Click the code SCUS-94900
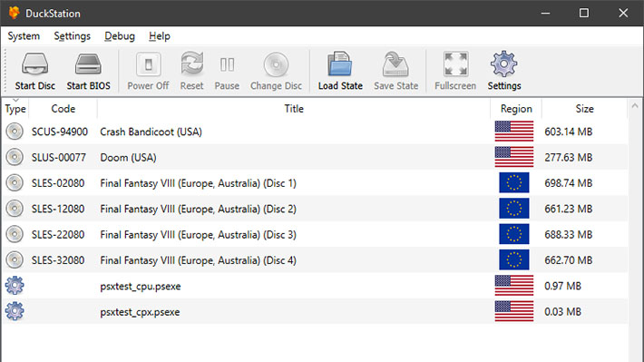 [x=60, y=132]
